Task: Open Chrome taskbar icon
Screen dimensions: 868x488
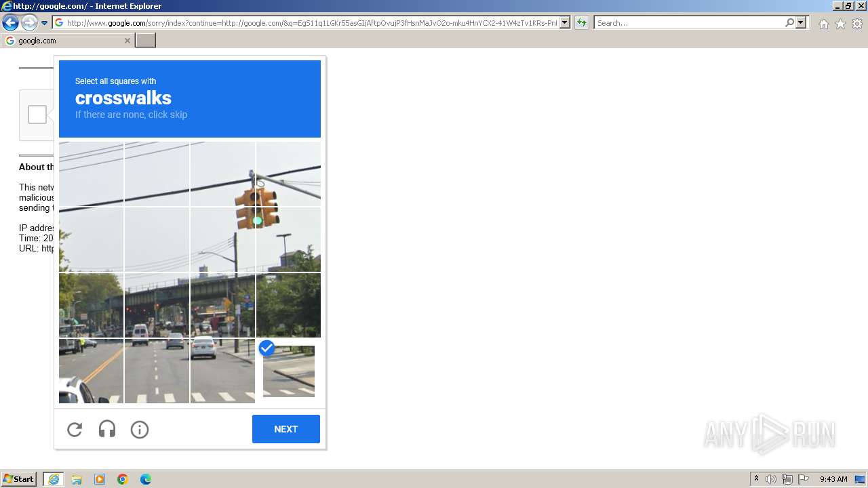Action: point(123,479)
